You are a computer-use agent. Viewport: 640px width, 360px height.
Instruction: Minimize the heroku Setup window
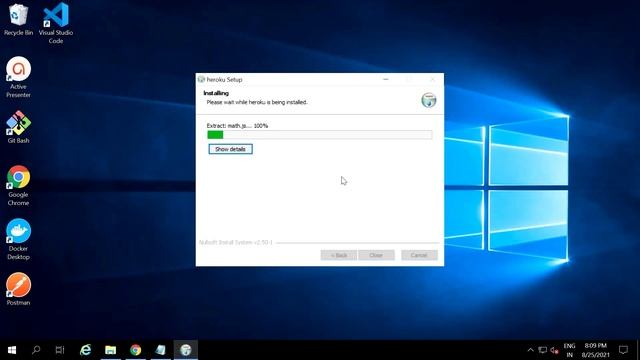[x=386, y=79]
